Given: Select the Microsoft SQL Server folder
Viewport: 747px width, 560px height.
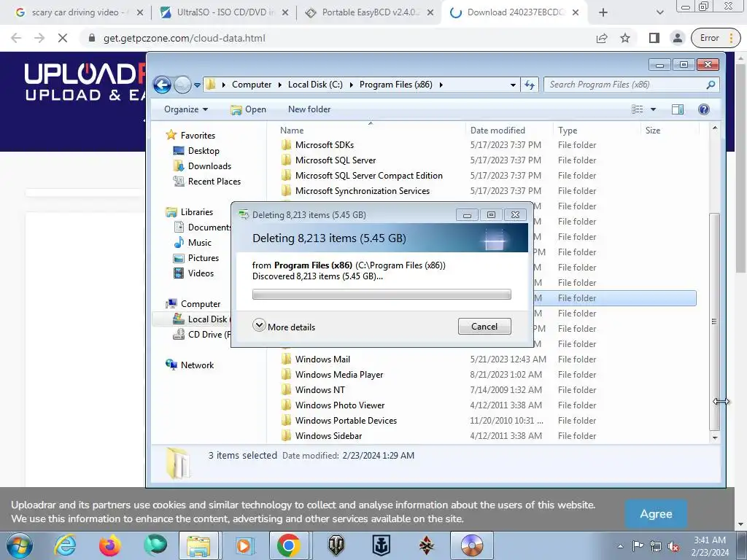Looking at the screenshot, I should click(x=336, y=160).
